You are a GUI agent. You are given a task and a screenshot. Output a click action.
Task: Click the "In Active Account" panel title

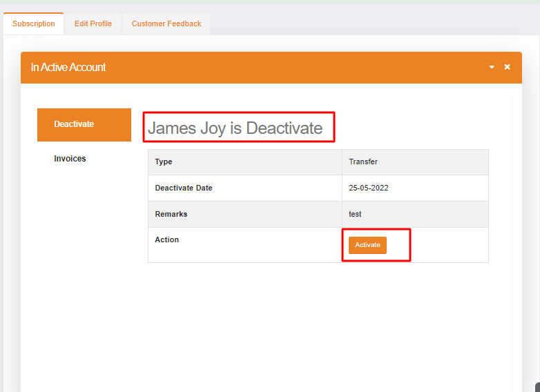[68, 68]
